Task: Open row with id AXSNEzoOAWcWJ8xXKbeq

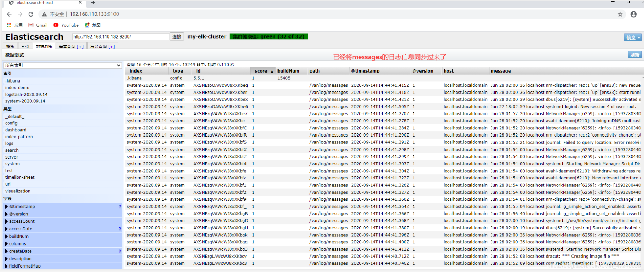Action: 384,85
